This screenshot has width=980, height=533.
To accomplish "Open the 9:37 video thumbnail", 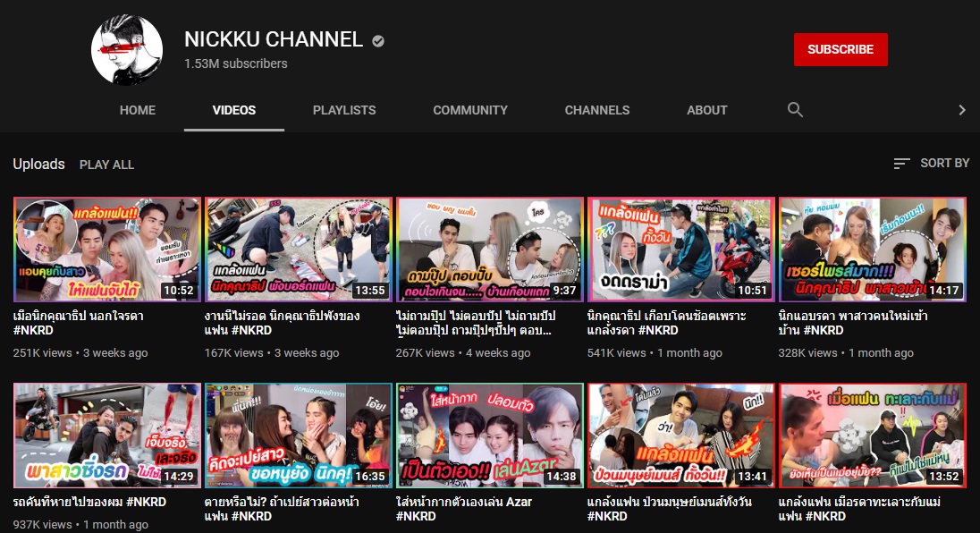I will click(x=490, y=250).
